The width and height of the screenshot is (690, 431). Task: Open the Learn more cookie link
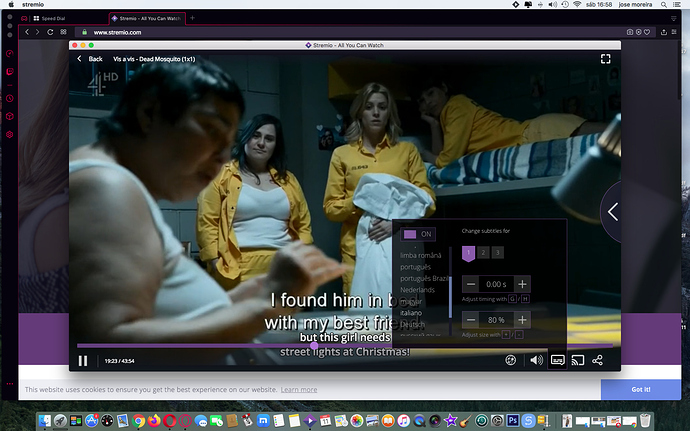[x=299, y=390]
